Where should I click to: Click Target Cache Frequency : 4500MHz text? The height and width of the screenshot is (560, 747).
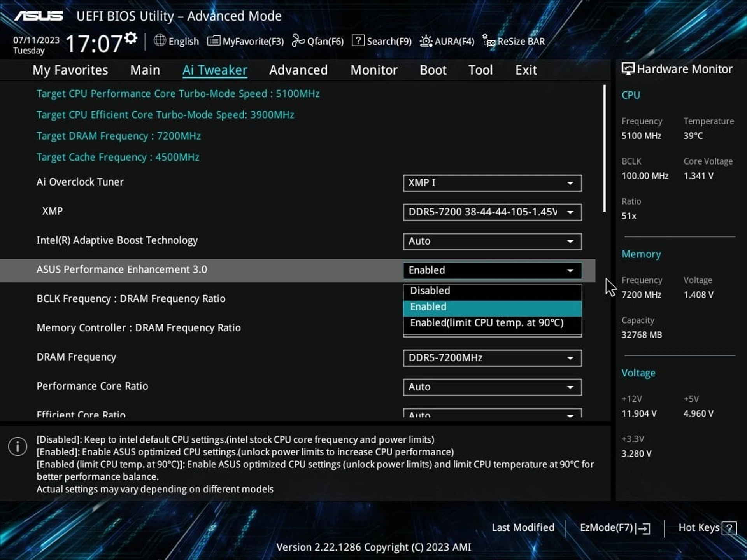click(x=118, y=157)
